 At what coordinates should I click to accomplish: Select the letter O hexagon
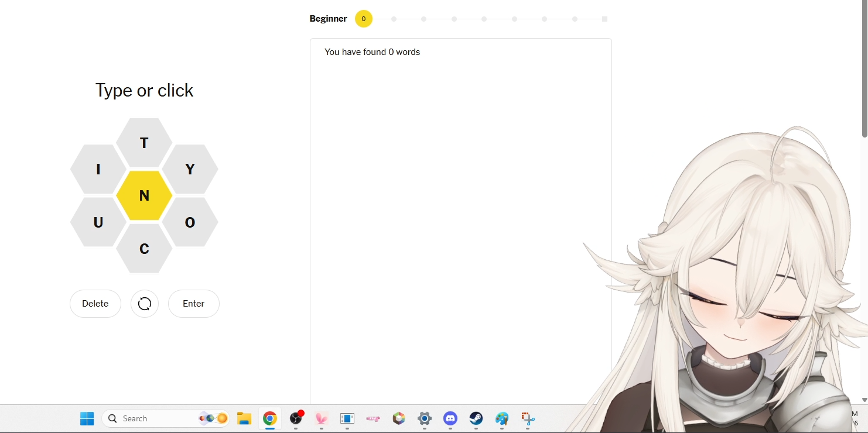coord(190,222)
